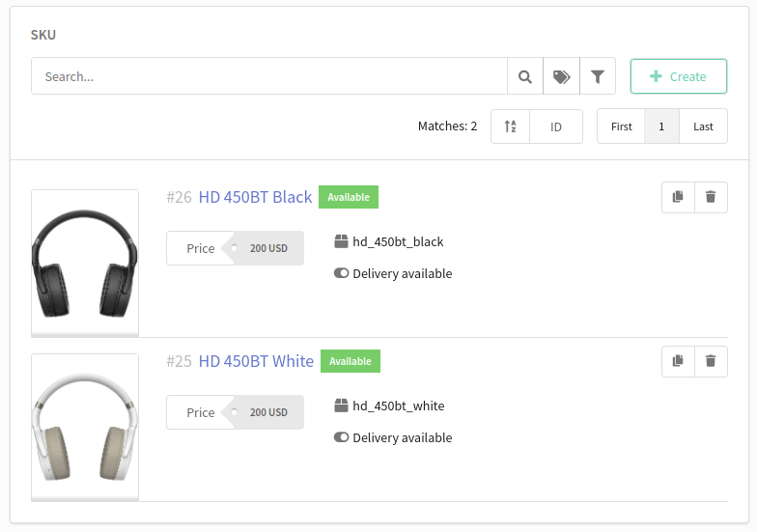Focus the SKU search field
757x532 pixels.
(269, 76)
